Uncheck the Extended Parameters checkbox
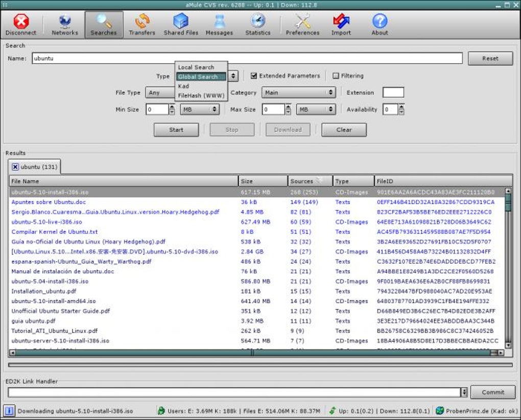This screenshot has height=420, width=521. [x=254, y=76]
